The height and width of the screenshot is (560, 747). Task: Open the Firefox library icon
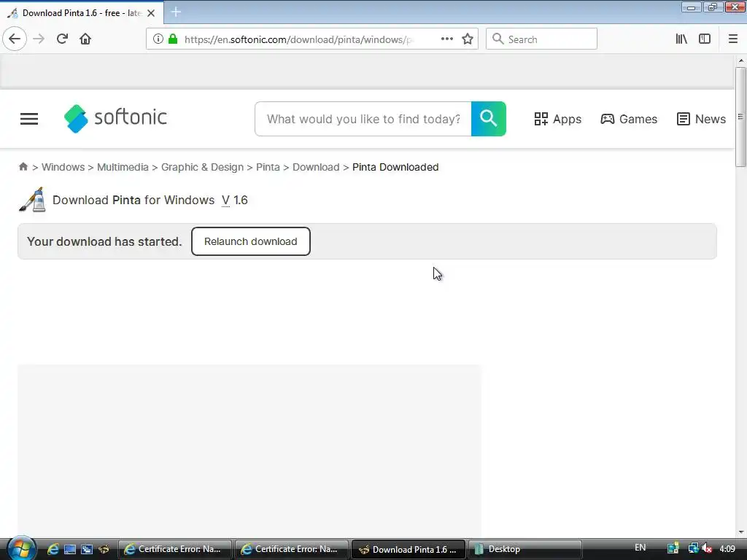681,39
